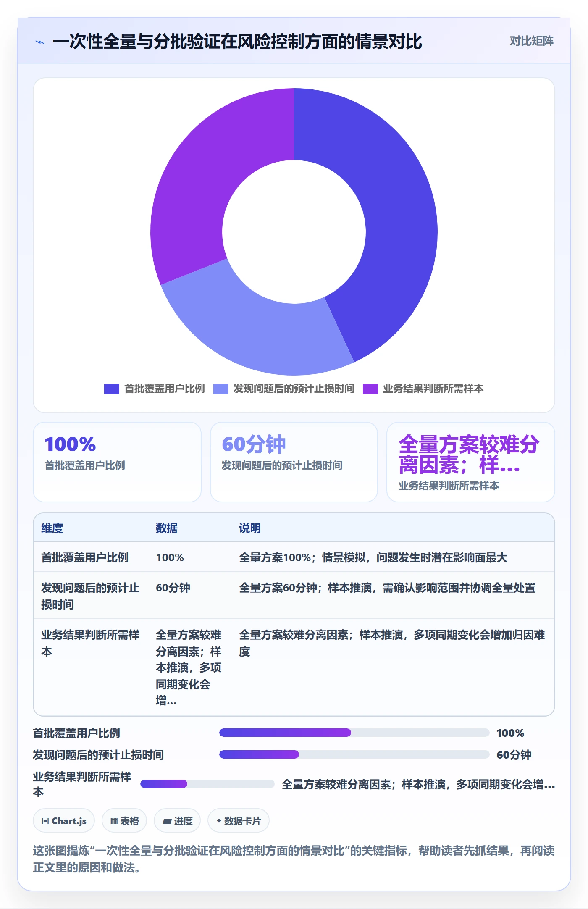Select the 表格 tag chip

(x=124, y=820)
